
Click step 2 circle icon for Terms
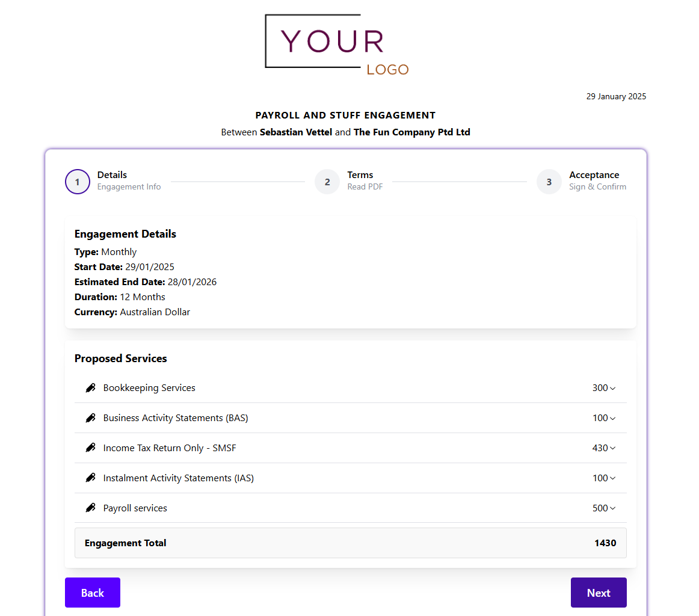327,182
